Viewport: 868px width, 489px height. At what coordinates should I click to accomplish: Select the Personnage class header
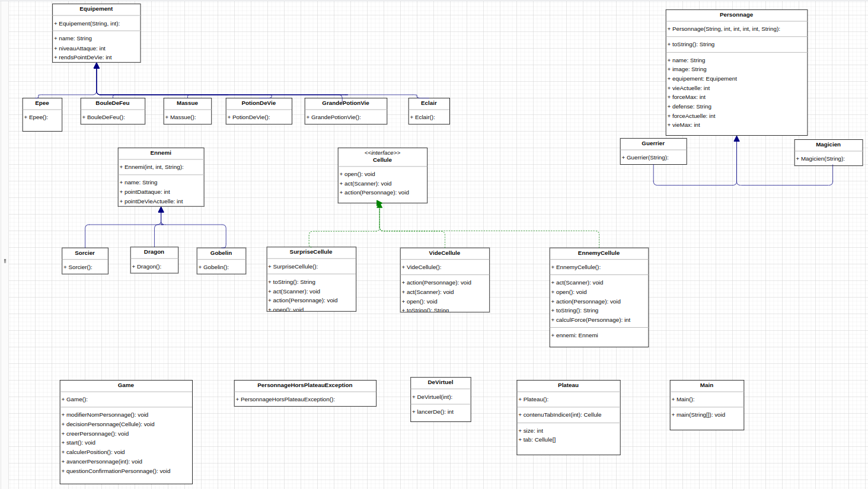pos(736,15)
